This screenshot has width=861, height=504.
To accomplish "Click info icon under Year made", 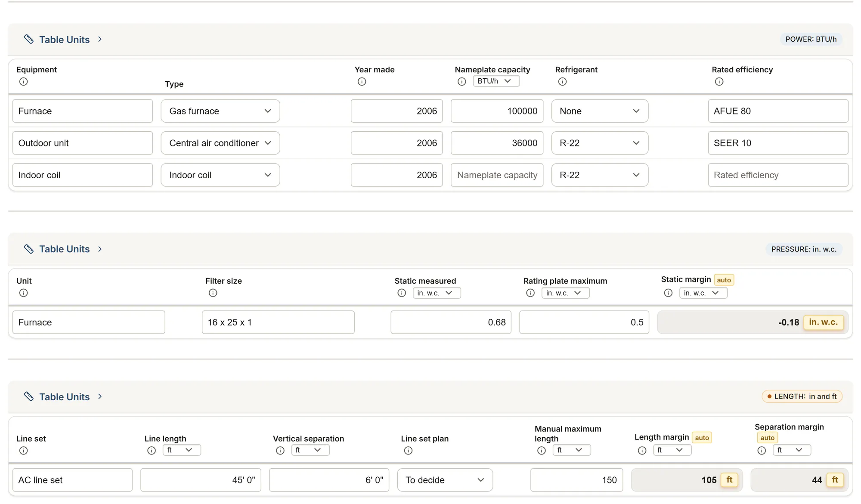I will (362, 81).
